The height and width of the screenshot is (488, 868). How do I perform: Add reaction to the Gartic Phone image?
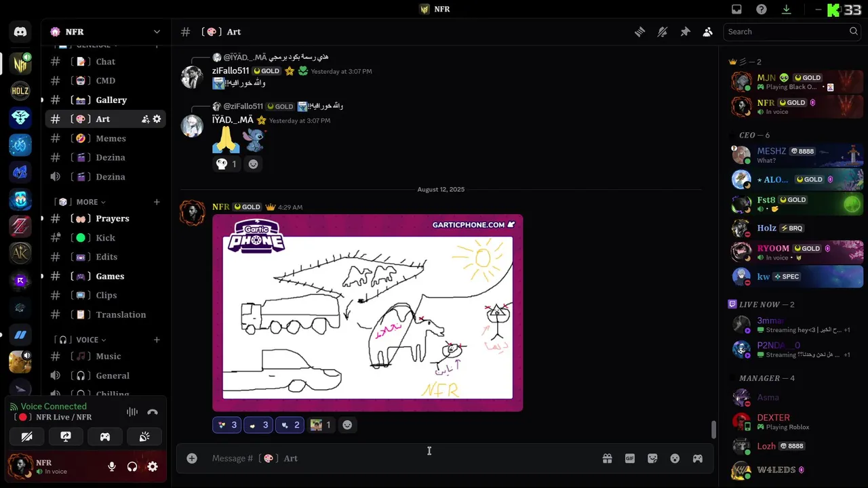click(x=347, y=425)
